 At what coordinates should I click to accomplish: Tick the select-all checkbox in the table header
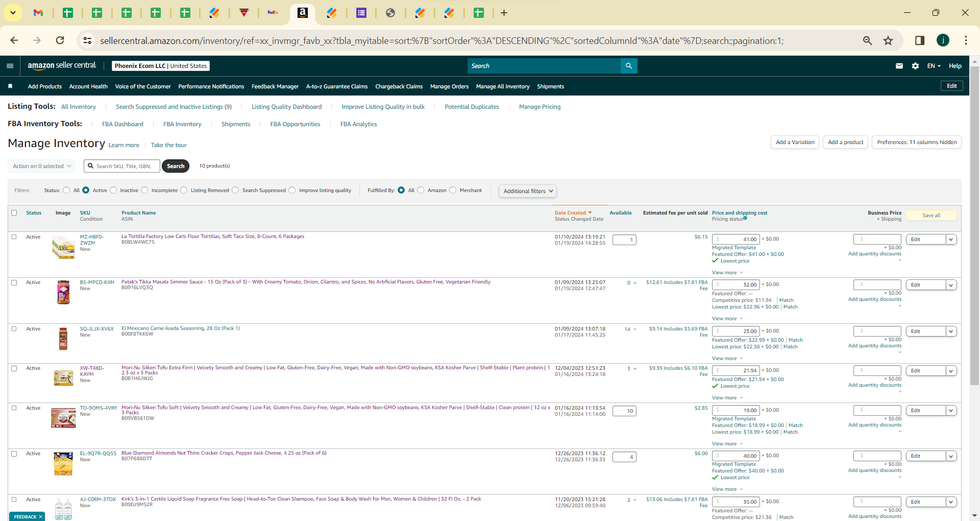click(14, 213)
